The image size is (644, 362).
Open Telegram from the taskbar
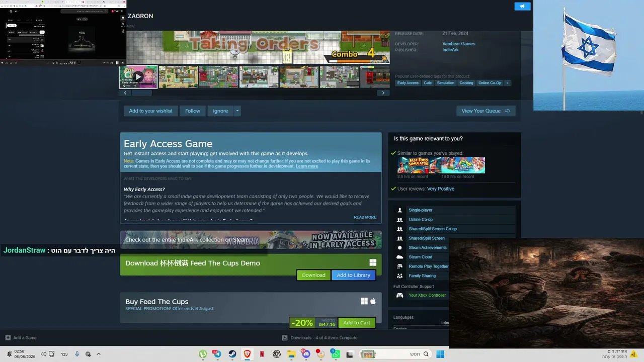217,354
